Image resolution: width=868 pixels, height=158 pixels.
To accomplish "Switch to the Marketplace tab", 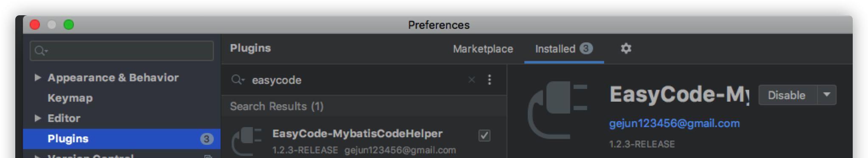I will pyautogui.click(x=483, y=49).
